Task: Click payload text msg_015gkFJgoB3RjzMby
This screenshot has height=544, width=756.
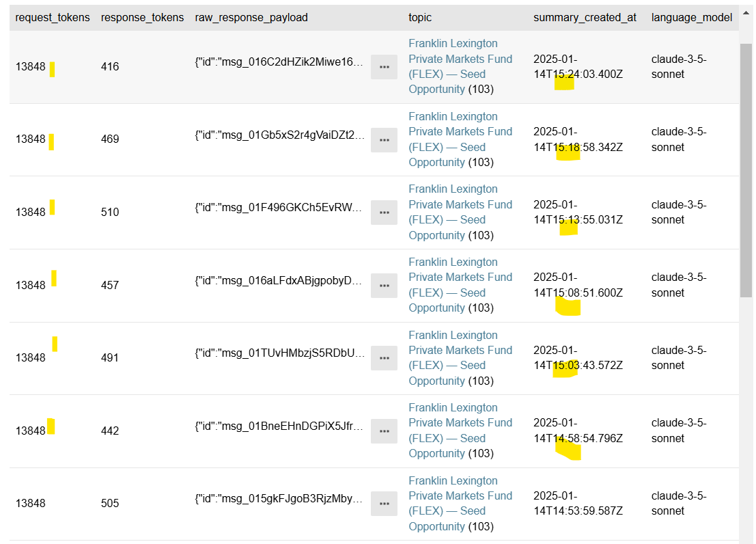Action: (279, 499)
